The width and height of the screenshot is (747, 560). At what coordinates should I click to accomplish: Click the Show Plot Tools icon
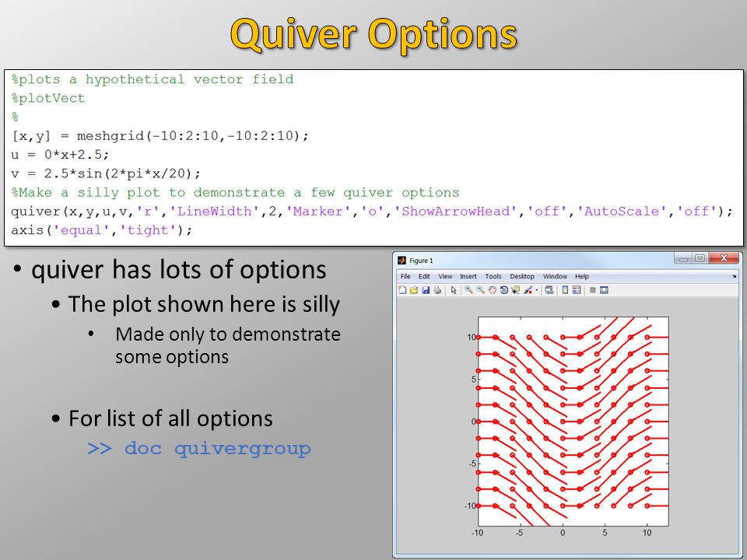tap(604, 290)
